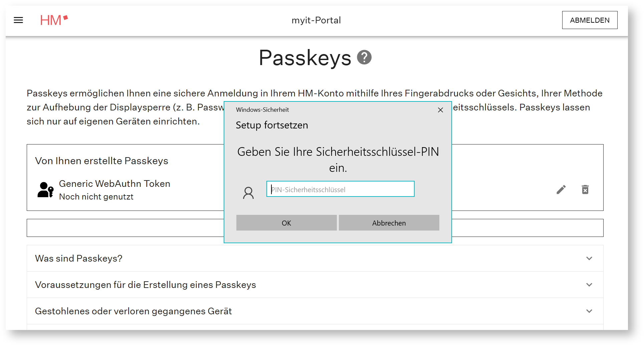Open the hamburger navigation menu
Image resolution: width=644 pixels, height=346 pixels.
[18, 20]
